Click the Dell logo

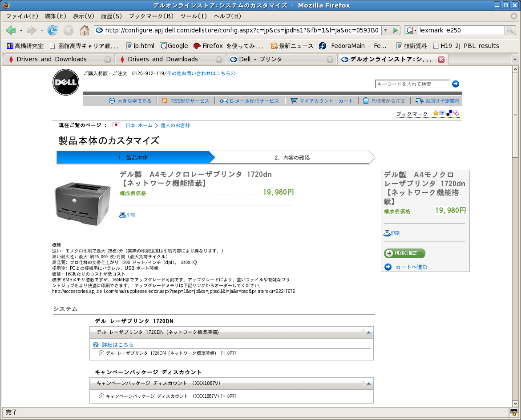(x=66, y=82)
